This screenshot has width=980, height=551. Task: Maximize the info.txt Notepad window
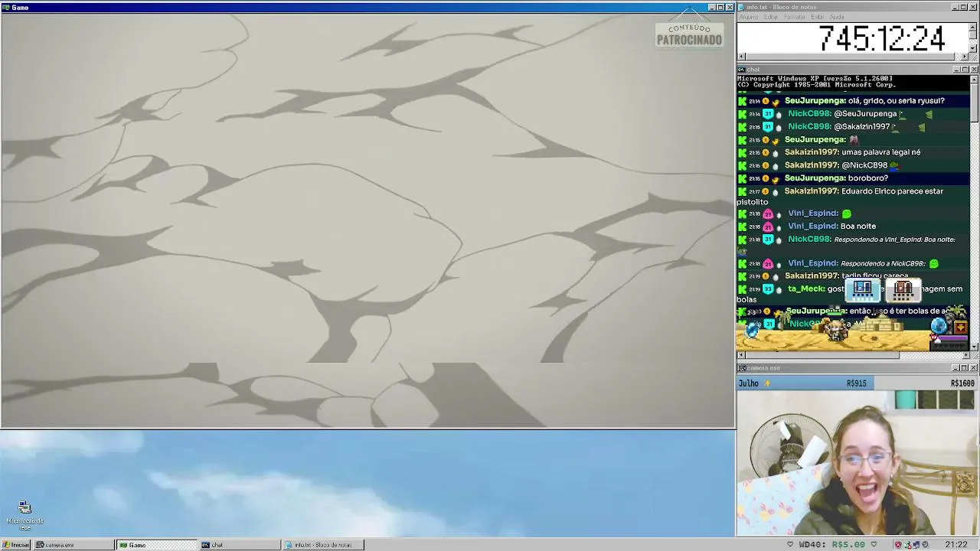pos(964,7)
